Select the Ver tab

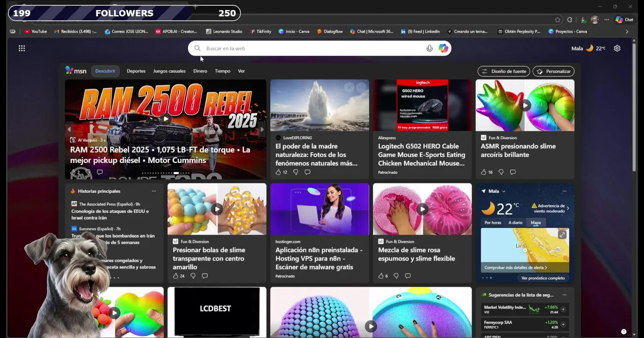[241, 71]
